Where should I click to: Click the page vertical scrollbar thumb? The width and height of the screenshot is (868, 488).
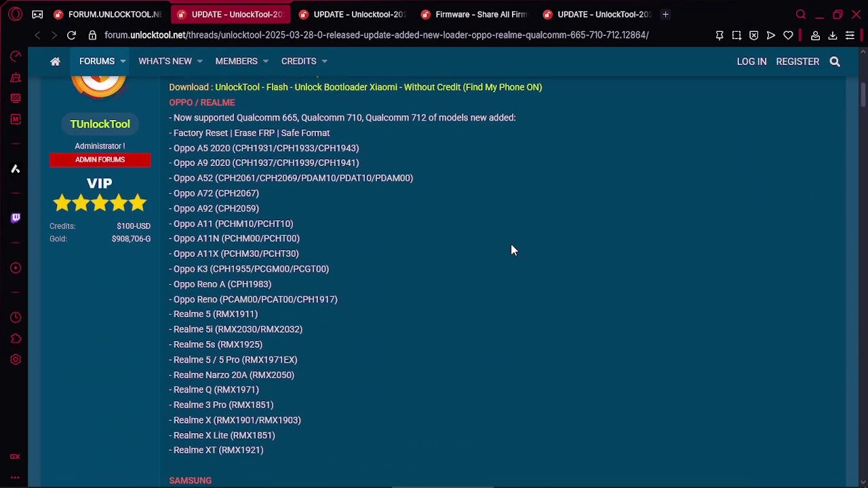[x=863, y=94]
